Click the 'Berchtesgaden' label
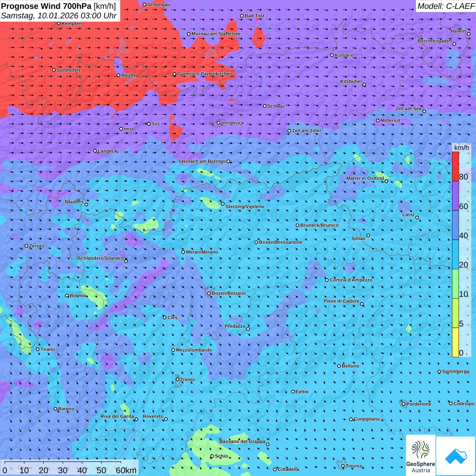Screen dimensions: 476x476 [435, 41]
